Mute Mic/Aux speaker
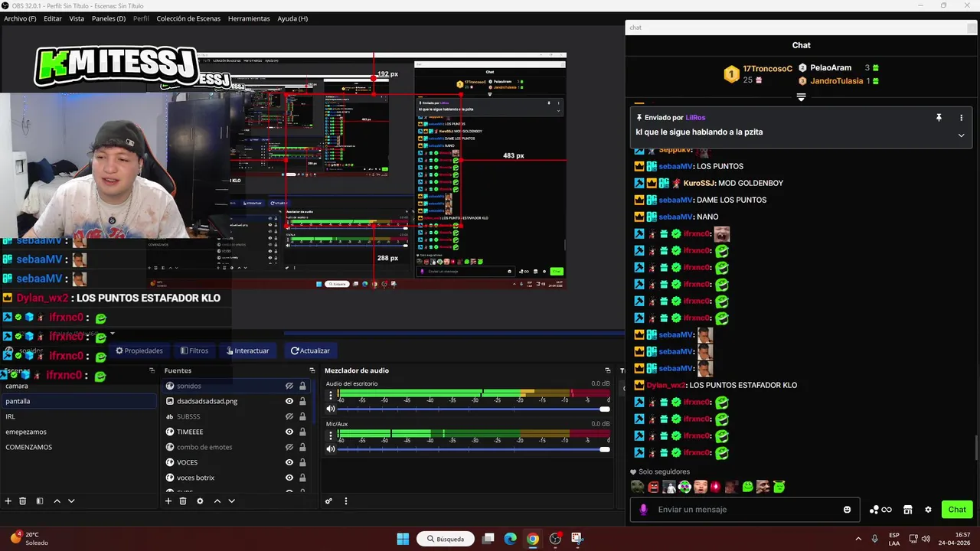Screen dimensions: 980x551 331,448
